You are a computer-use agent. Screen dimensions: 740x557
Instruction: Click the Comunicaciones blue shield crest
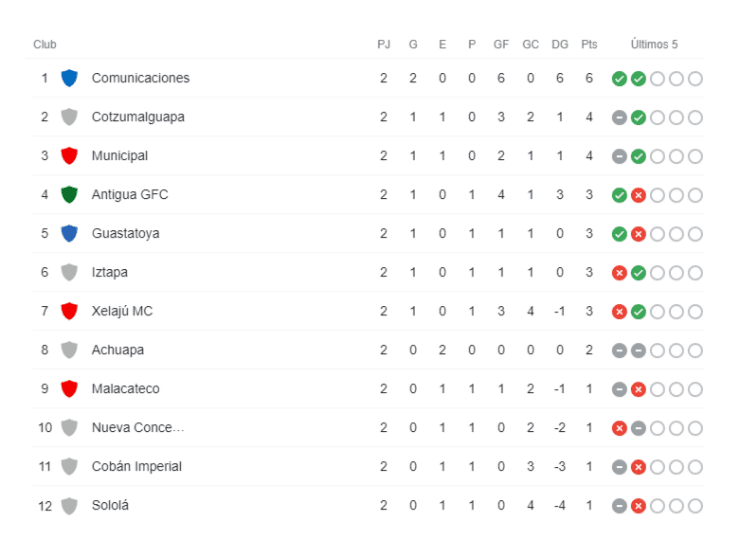pyautogui.click(x=69, y=78)
